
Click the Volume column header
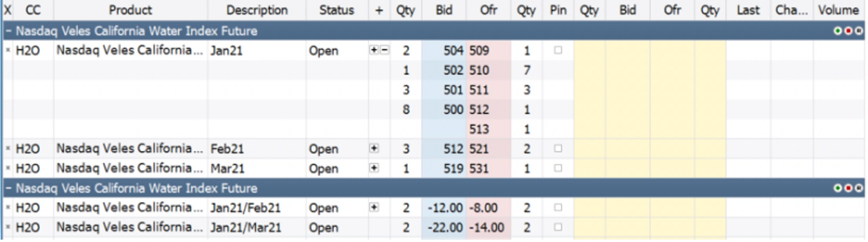838,10
